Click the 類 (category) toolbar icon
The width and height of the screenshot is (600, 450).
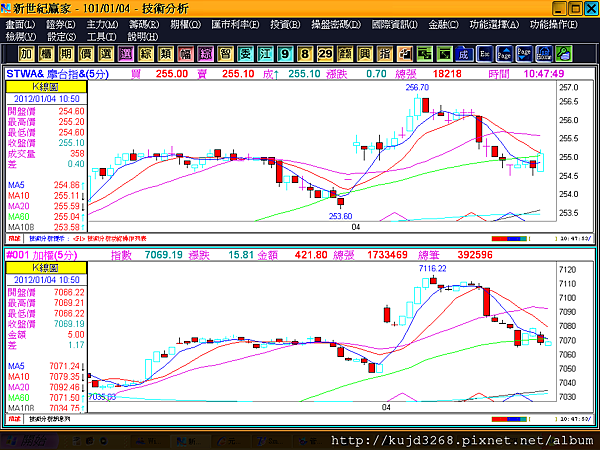tap(165, 54)
